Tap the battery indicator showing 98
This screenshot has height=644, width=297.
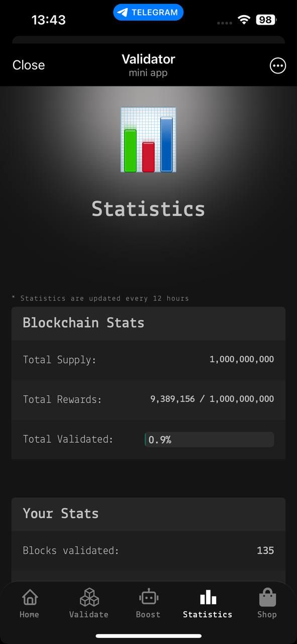coord(266,20)
